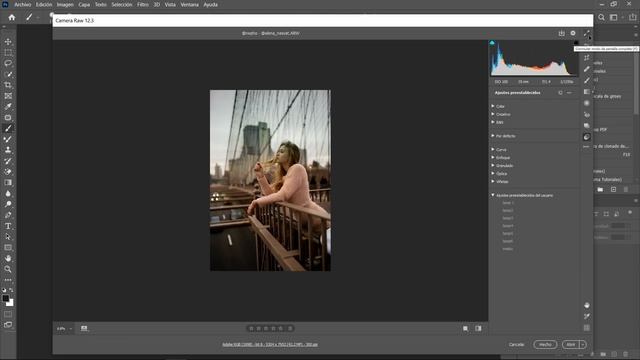Viewport: 640px width, 360px height.
Task: Expand the Por defecto preset group
Action: (x=493, y=136)
